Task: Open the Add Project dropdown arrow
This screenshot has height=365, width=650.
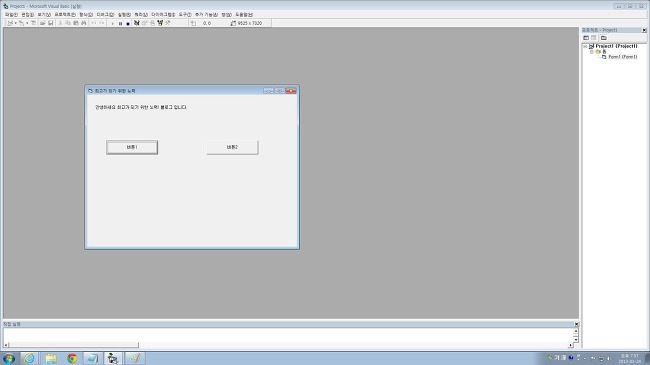Action: tap(15, 23)
